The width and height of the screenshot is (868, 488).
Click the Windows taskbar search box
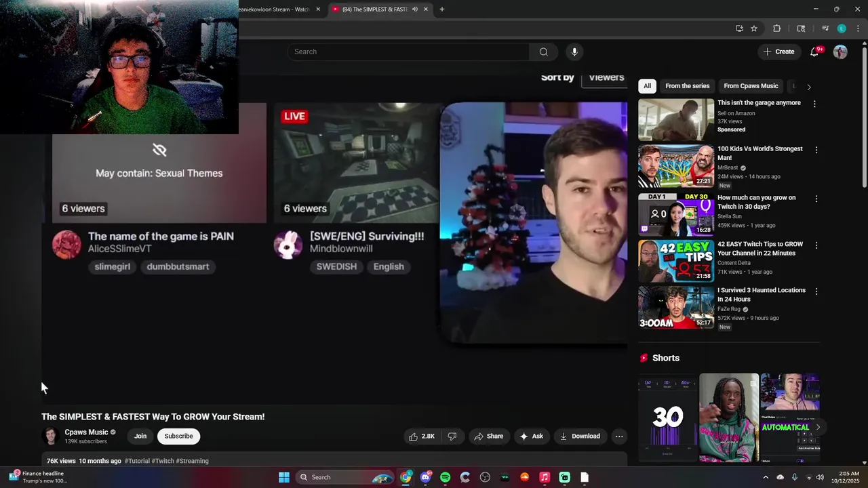click(346, 477)
